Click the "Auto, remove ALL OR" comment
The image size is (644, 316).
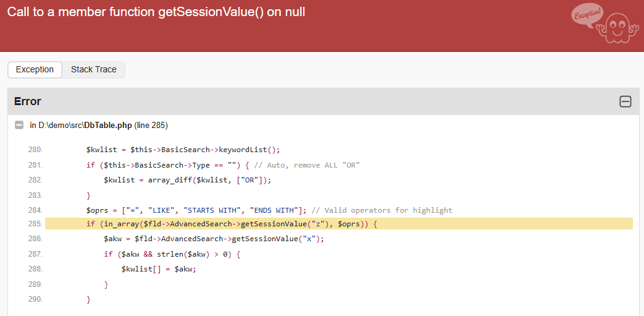pyautogui.click(x=307, y=165)
